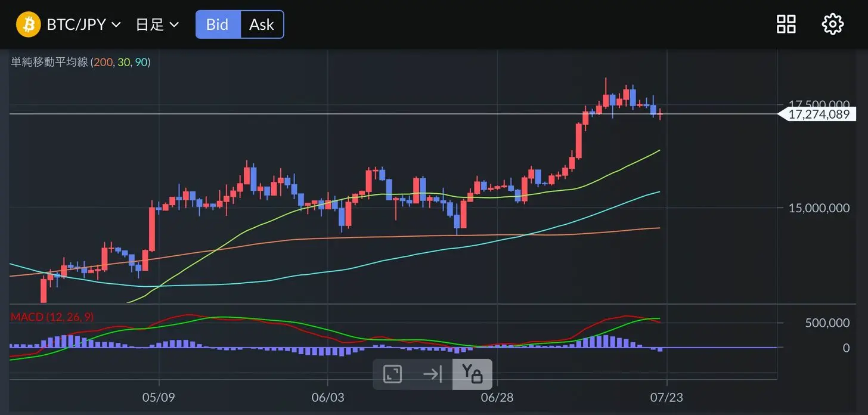
Task: Open the BTC/JPY pair dropdown
Action: [x=83, y=24]
